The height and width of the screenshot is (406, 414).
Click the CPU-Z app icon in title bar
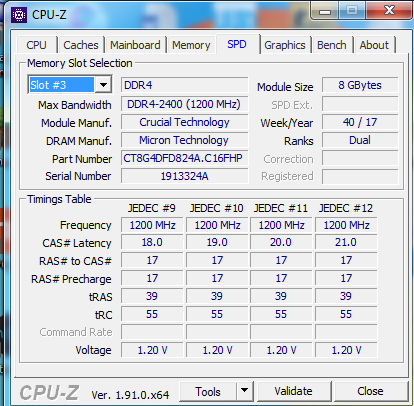point(19,15)
